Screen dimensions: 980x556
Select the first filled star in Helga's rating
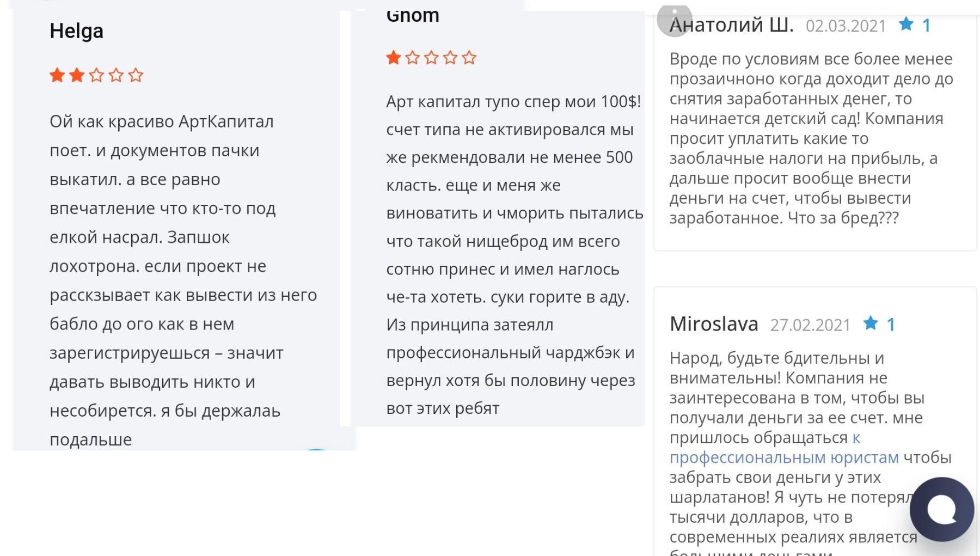(x=57, y=76)
